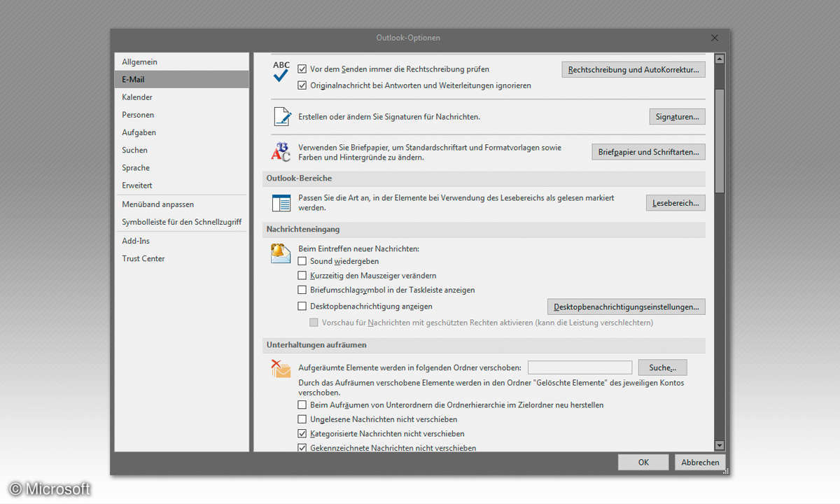
Task: Uncheck Gekennzeichnete Nachrichten nicht verschieben
Action: click(302, 448)
